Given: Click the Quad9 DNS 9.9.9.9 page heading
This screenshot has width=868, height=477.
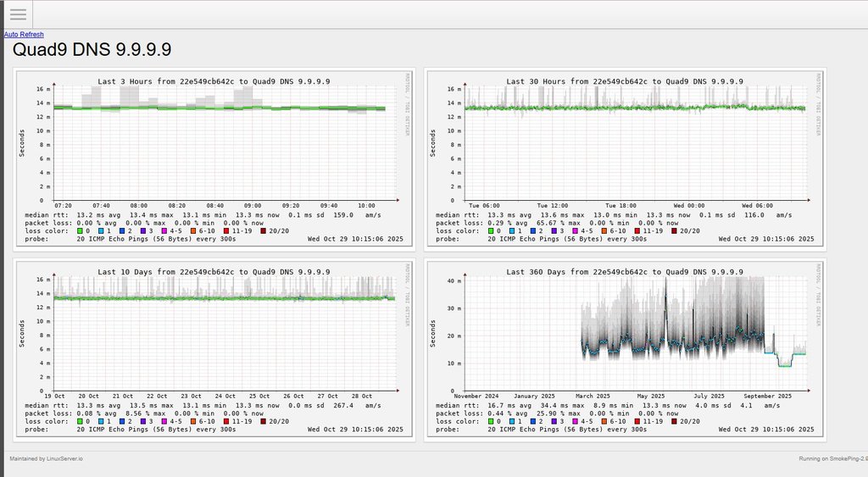Looking at the screenshot, I should tap(92, 50).
